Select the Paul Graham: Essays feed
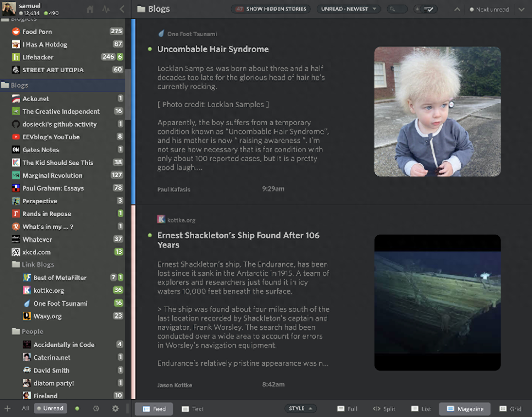The height and width of the screenshot is (417, 532). 62,188
